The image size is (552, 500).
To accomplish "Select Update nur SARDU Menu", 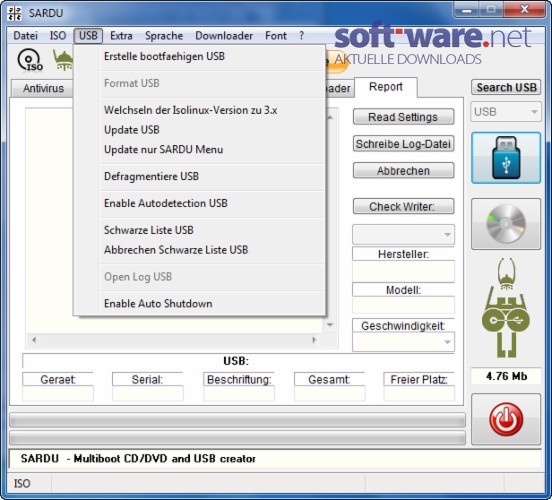I will tap(200, 150).
